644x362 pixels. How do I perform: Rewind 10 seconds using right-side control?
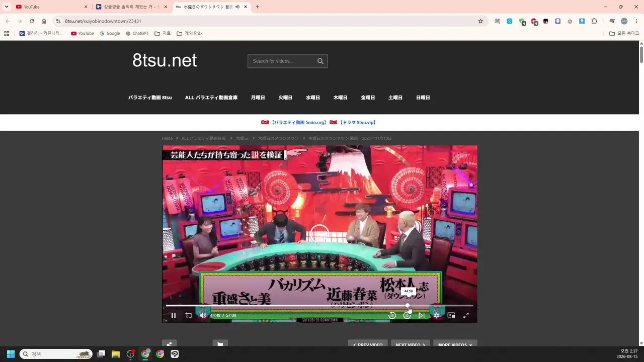point(392,315)
